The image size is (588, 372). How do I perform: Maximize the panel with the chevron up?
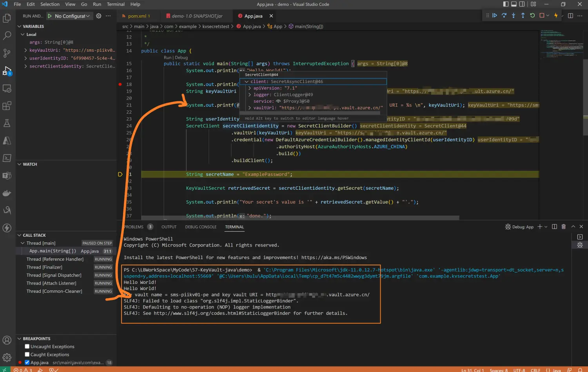[573, 227]
